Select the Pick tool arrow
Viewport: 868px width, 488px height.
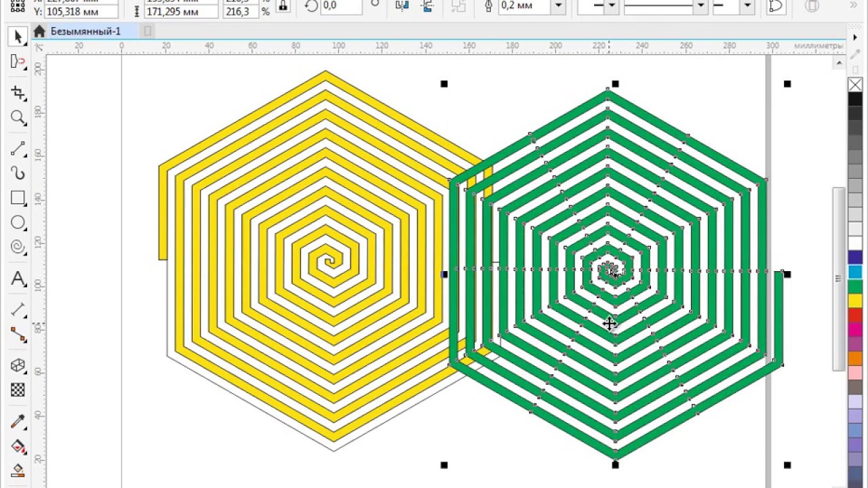coord(18,37)
